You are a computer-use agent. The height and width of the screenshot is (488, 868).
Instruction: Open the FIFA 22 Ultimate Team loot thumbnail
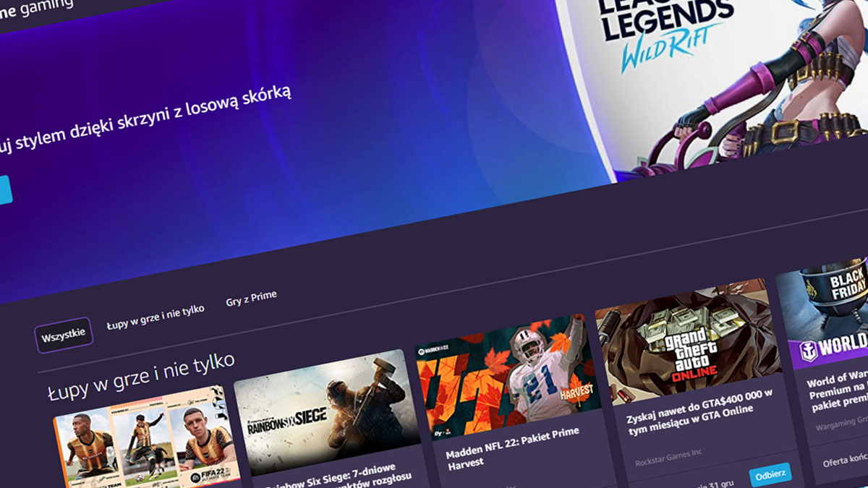pos(146,436)
